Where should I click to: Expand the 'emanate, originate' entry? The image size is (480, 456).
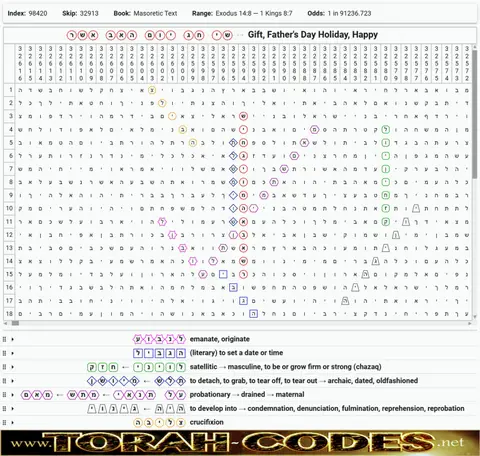(13, 339)
